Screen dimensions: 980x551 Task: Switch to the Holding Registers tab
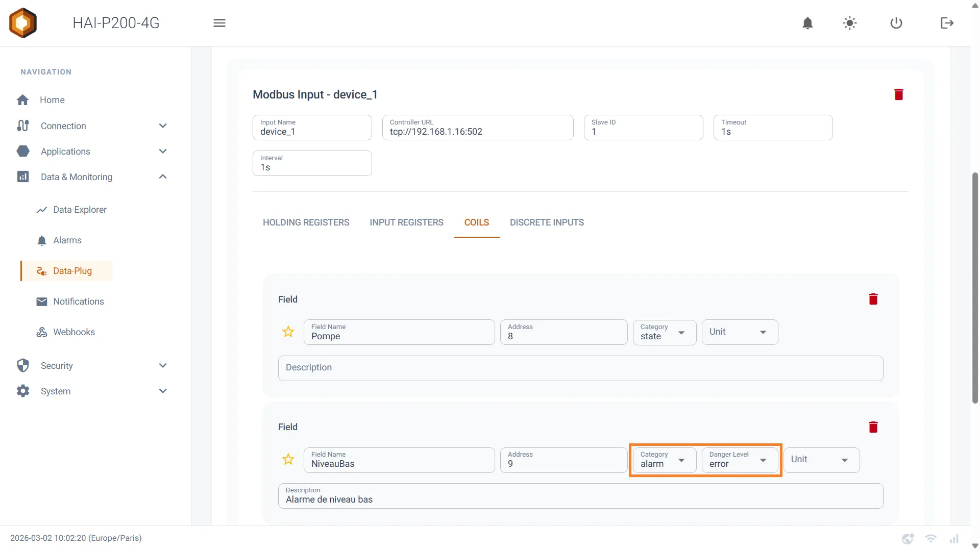(306, 222)
